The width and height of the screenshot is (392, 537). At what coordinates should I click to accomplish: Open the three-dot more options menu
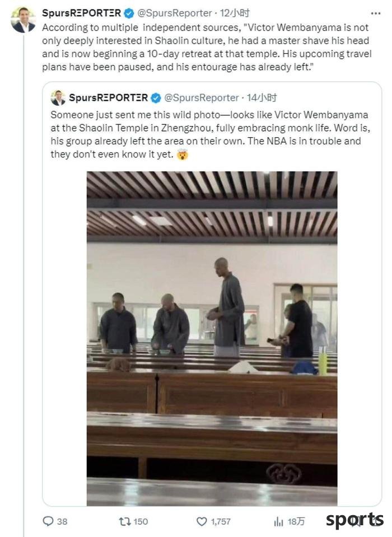coord(375,13)
